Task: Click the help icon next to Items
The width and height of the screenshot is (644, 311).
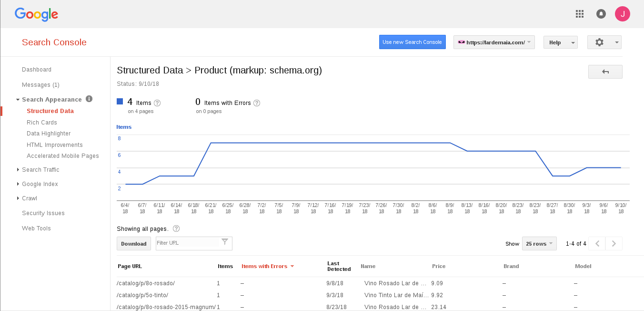Action: click(157, 103)
